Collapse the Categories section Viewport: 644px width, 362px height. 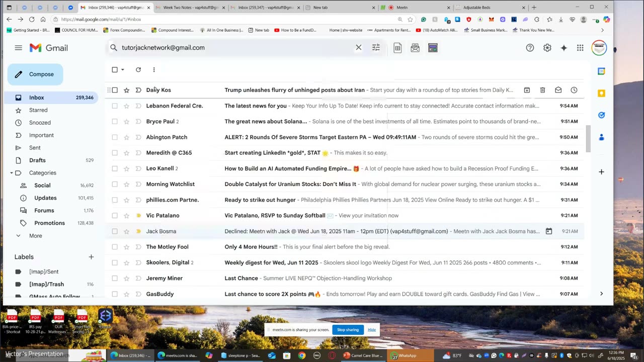pyautogui.click(x=12, y=173)
